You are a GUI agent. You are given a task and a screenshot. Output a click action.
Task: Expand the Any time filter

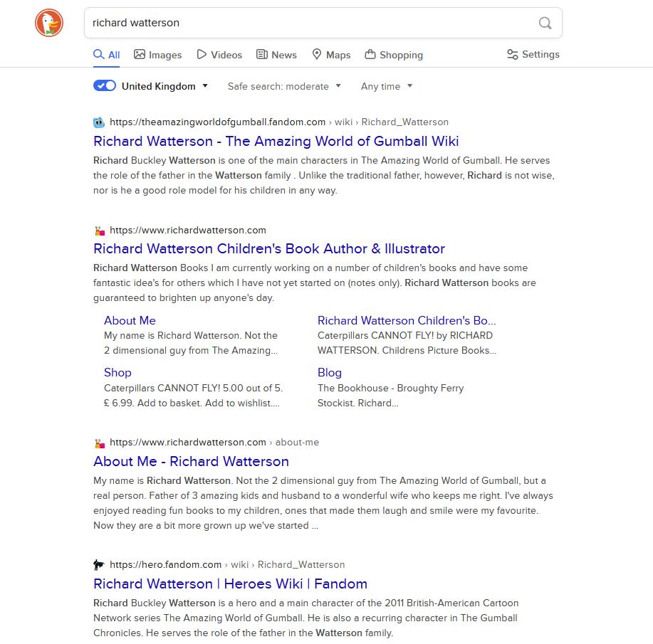pos(386,86)
